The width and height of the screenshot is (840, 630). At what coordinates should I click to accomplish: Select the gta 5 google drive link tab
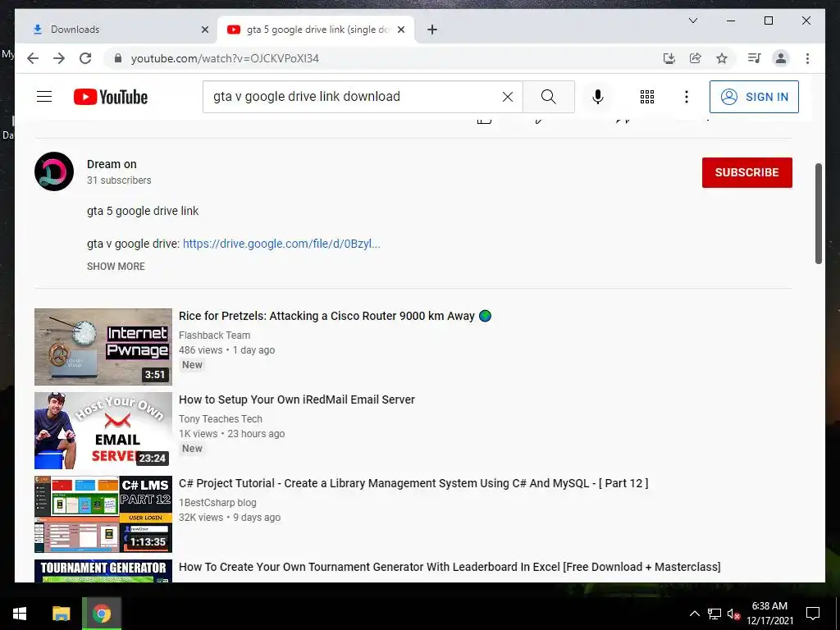click(315, 30)
